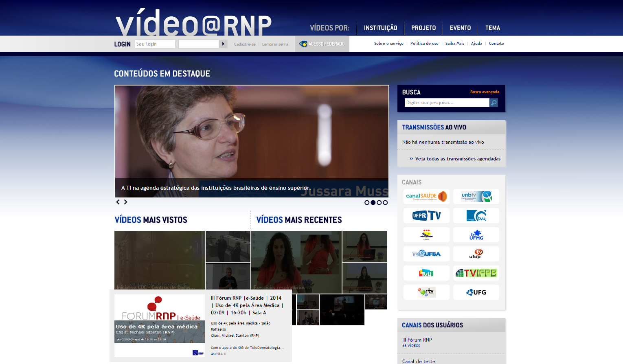Open the TV UFBA channel logo
This screenshot has height=364, width=623.
(426, 254)
